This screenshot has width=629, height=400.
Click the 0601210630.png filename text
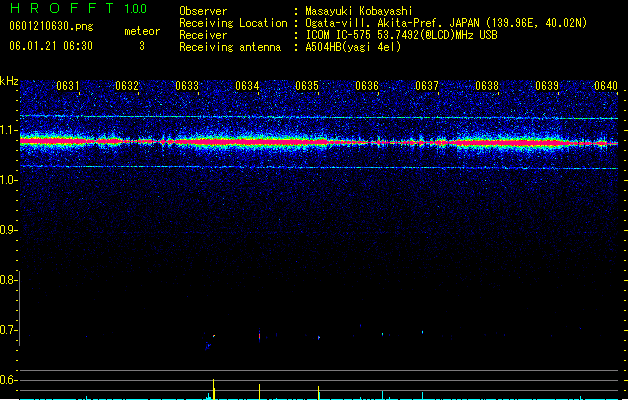click(x=51, y=26)
